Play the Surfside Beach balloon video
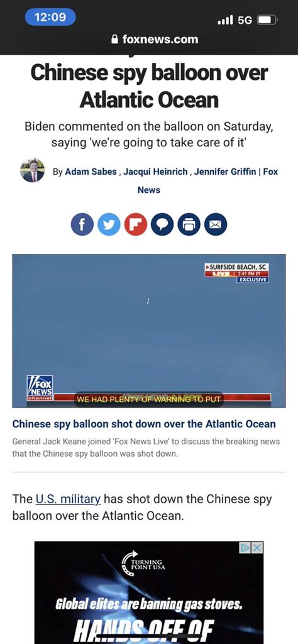Image resolution: width=298 pixels, height=644 pixels. pyautogui.click(x=149, y=330)
